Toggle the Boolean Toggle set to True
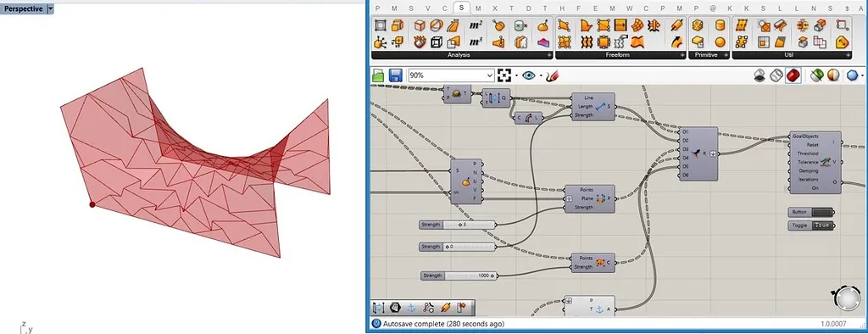Viewport: 868px width, 334px height. coord(811,225)
